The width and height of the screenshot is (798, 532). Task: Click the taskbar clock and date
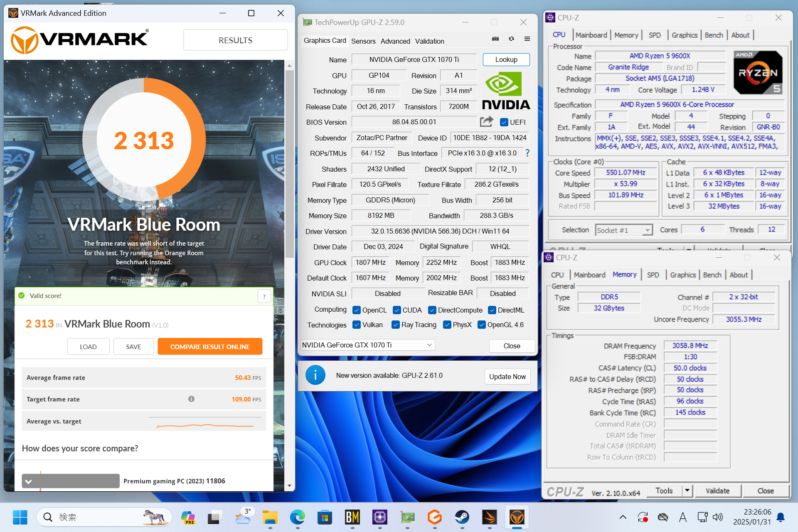(x=751, y=517)
